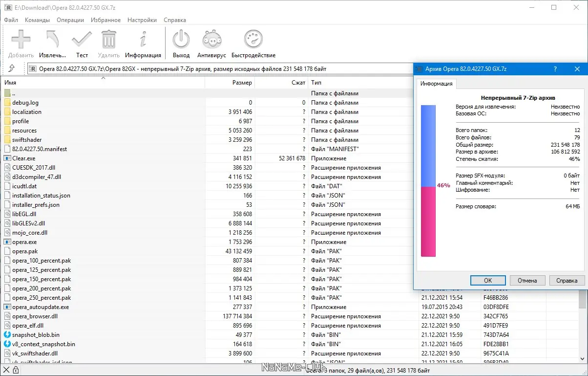Click the archive path address field
Image resolution: width=588 pixels, height=376 pixels.
(x=220, y=69)
